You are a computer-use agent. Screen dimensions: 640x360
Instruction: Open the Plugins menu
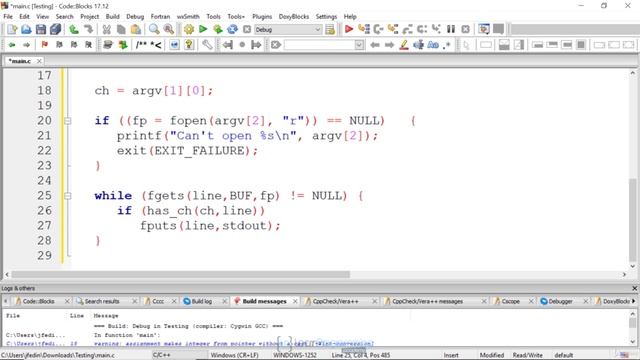click(262, 16)
